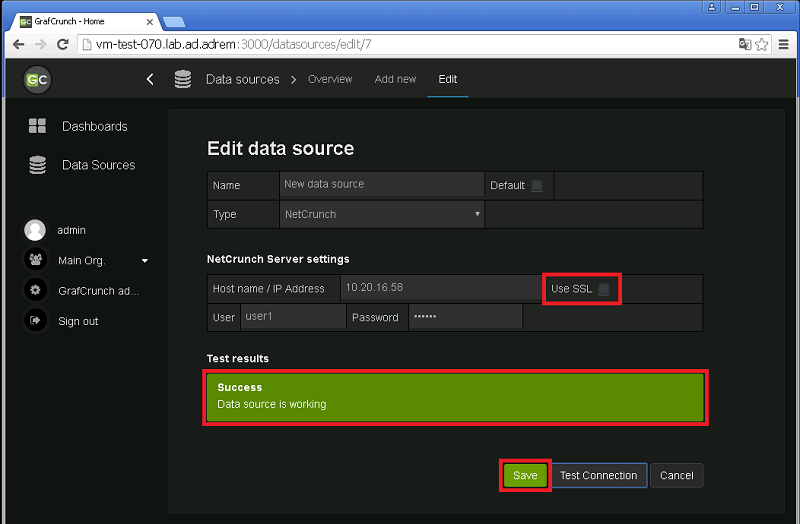
Task: Close the GrafCrunch - Home browser tab
Action: [149, 22]
